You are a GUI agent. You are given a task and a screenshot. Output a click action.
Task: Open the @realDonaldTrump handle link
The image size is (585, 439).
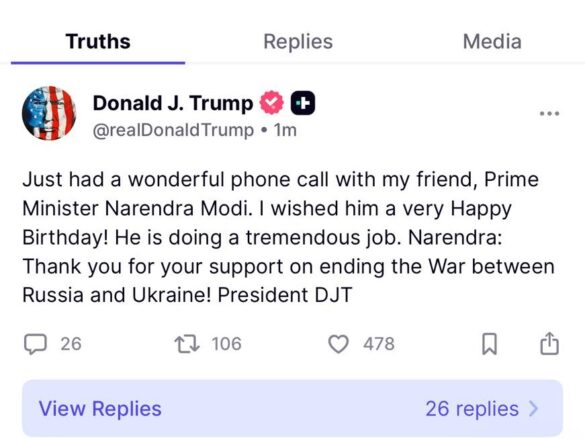173,130
